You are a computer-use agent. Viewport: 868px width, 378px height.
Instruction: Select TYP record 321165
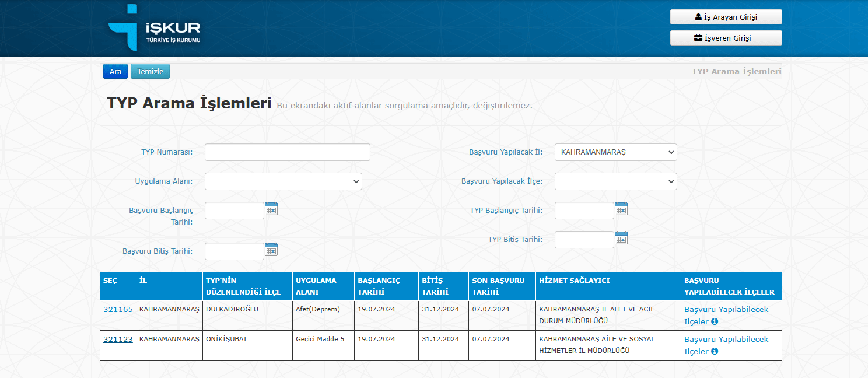[118, 309]
